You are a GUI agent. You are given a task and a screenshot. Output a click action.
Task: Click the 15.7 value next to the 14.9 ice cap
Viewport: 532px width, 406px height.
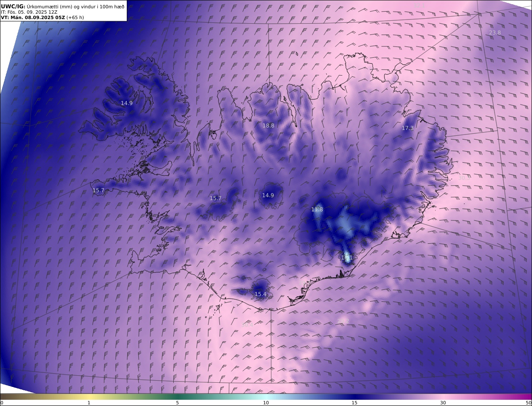[216, 198]
